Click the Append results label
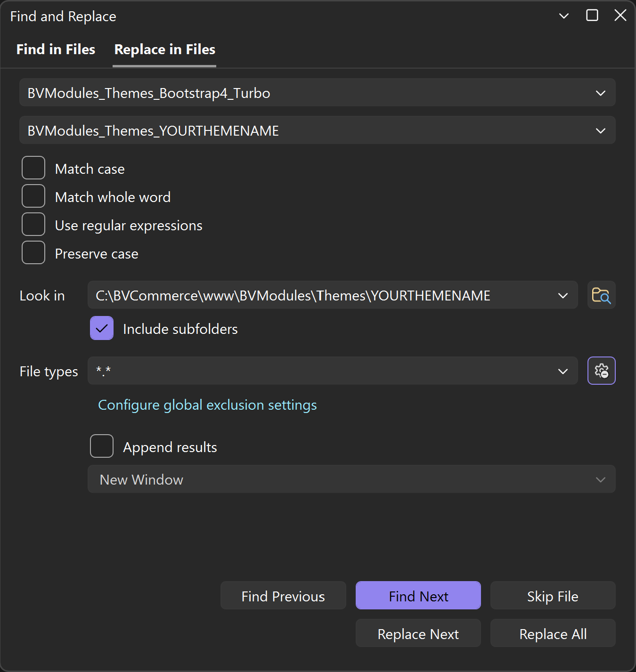The image size is (636, 672). (170, 447)
